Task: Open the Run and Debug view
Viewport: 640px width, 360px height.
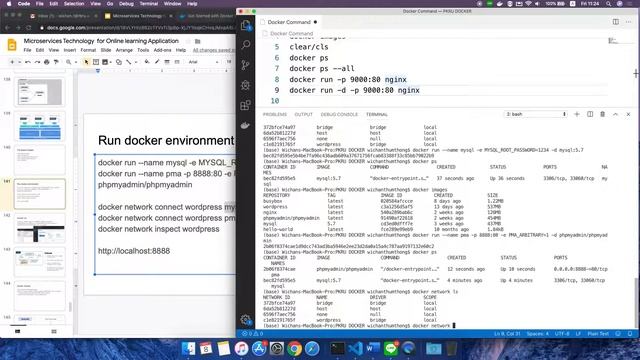Action: click(x=245, y=85)
